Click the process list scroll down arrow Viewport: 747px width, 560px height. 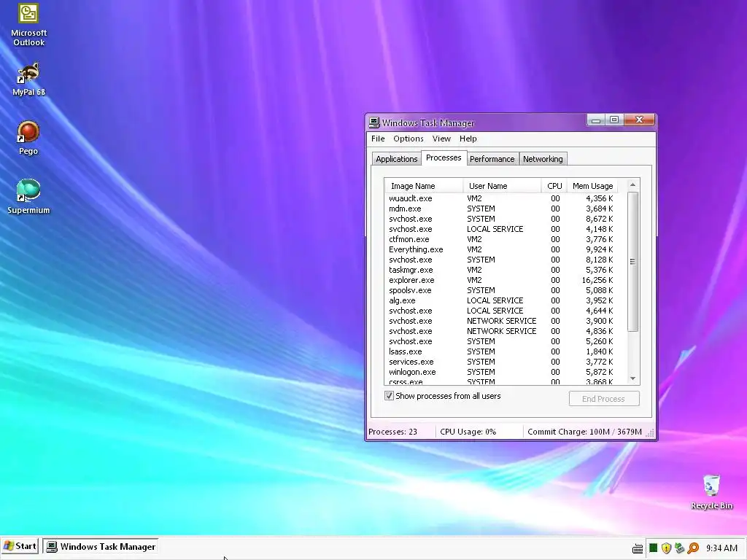632,378
